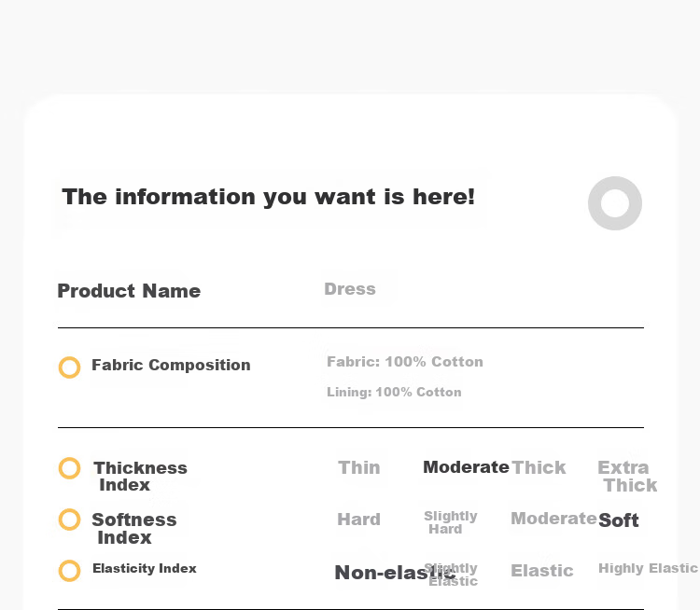
Task: Select the highlighted 'Soft' softness option
Action: 619,520
